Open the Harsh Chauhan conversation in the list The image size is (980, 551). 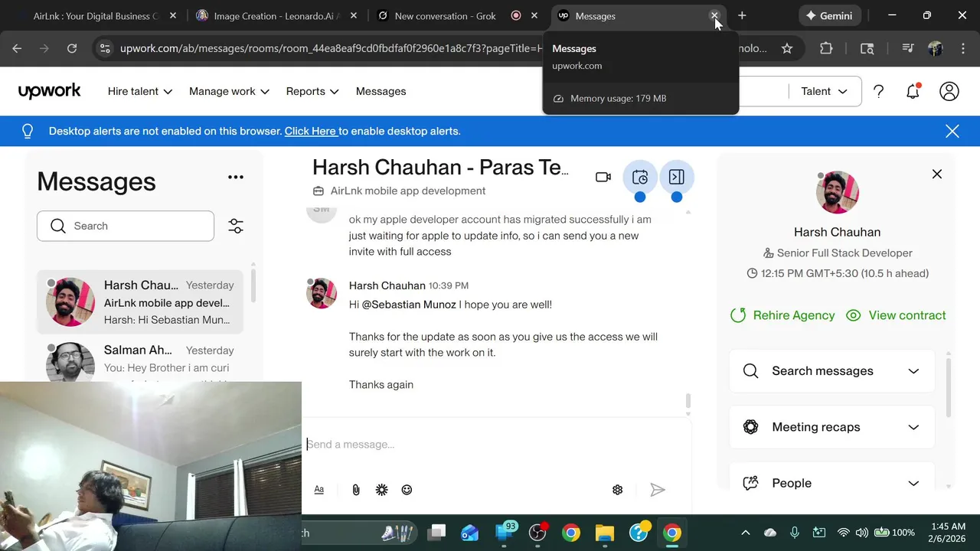tap(140, 302)
